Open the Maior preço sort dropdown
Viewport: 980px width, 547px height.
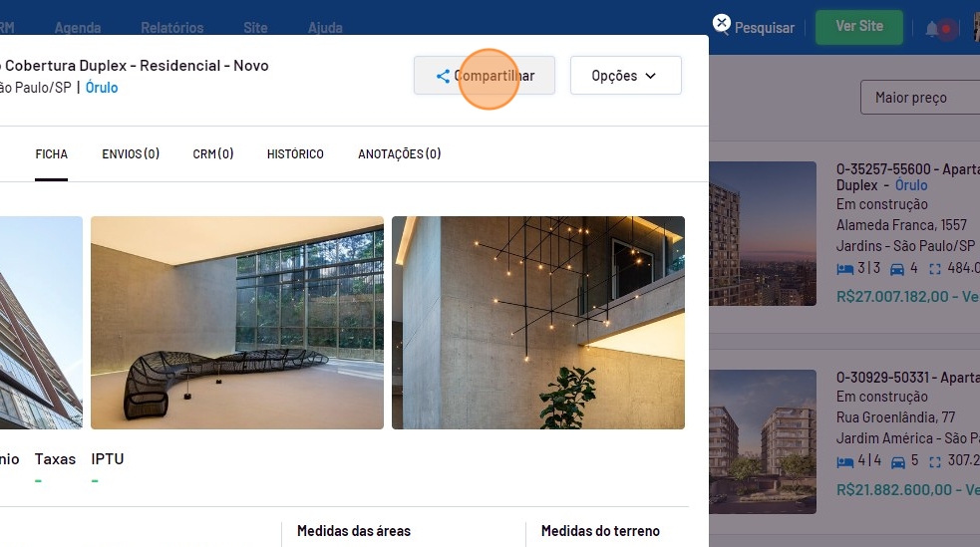click(919, 98)
